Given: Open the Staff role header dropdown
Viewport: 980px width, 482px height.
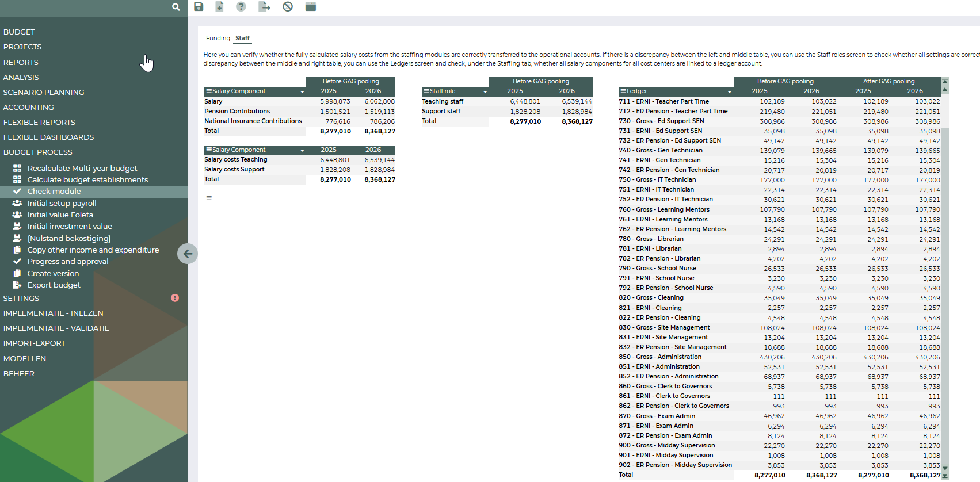Looking at the screenshot, I should (485, 92).
